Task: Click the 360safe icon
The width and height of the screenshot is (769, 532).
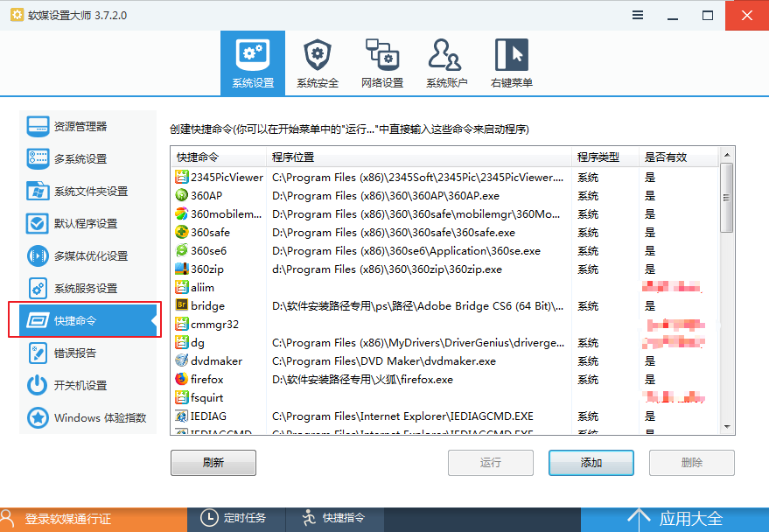Action: (182, 232)
